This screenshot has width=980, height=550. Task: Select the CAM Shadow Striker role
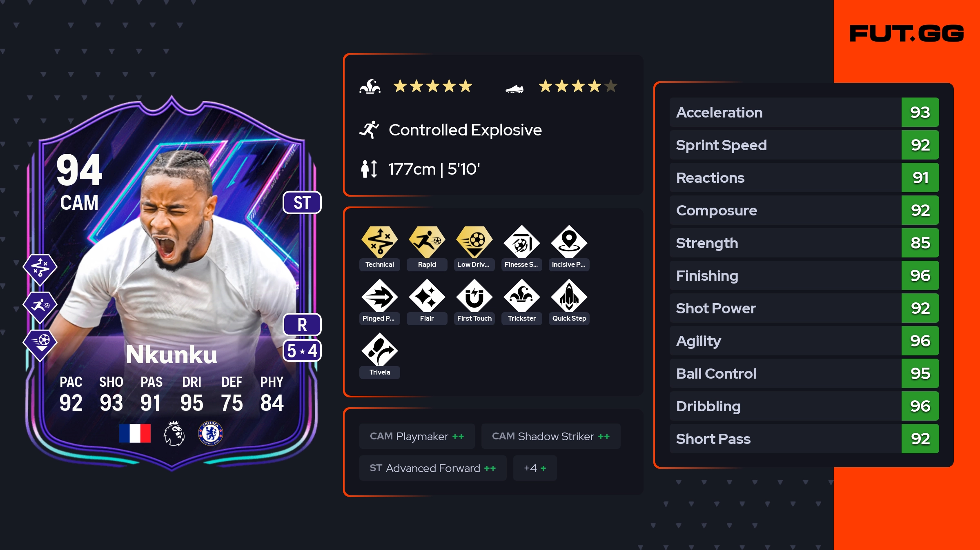point(551,436)
